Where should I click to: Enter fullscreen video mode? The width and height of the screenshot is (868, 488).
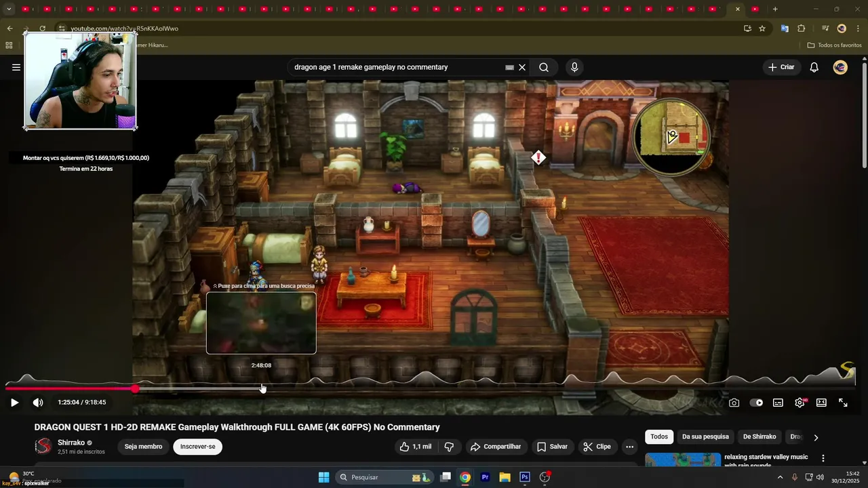[843, 403]
